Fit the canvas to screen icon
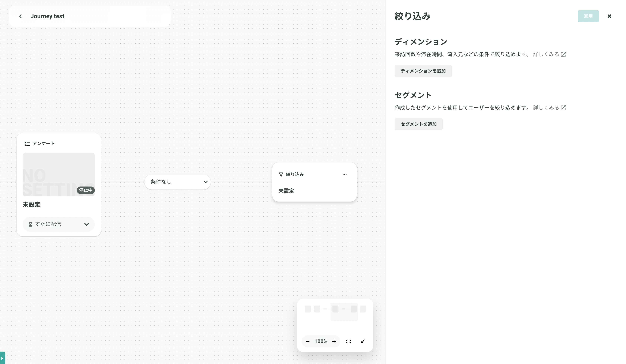 click(x=348, y=341)
